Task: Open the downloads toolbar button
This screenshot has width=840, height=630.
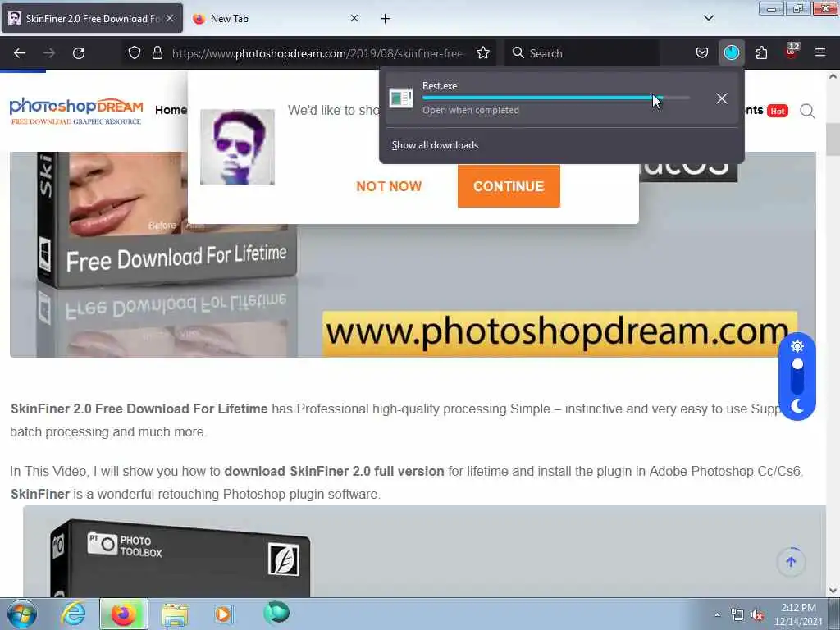Action: click(731, 53)
